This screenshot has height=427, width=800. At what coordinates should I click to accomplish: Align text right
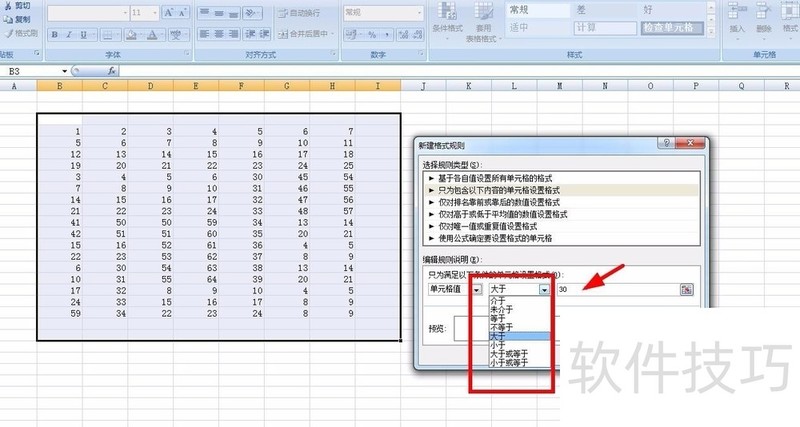234,34
